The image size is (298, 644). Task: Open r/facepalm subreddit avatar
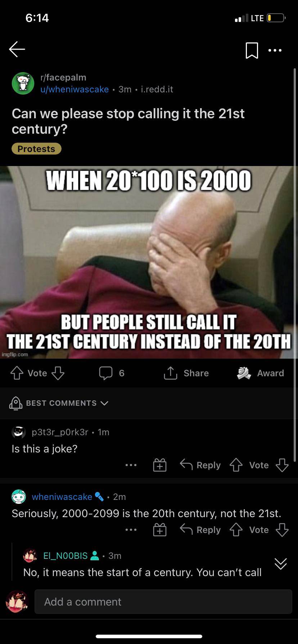click(23, 83)
